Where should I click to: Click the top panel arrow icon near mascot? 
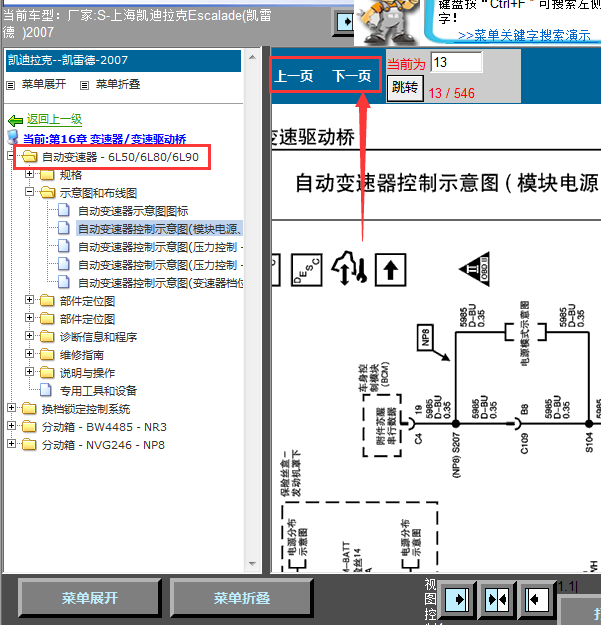(x=344, y=22)
